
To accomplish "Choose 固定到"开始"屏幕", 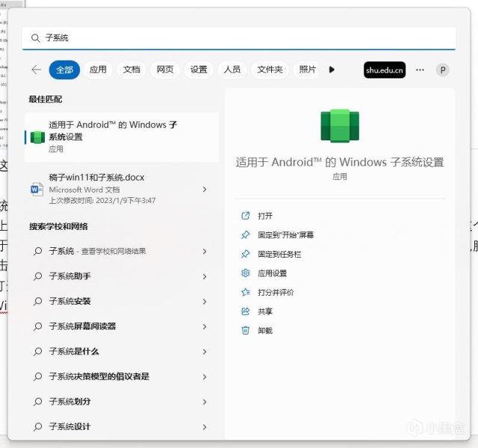I will pyautogui.click(x=285, y=235).
